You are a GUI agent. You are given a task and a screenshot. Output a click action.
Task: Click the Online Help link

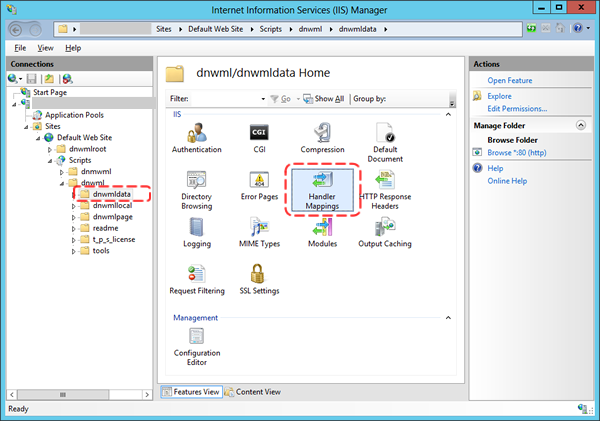(507, 181)
